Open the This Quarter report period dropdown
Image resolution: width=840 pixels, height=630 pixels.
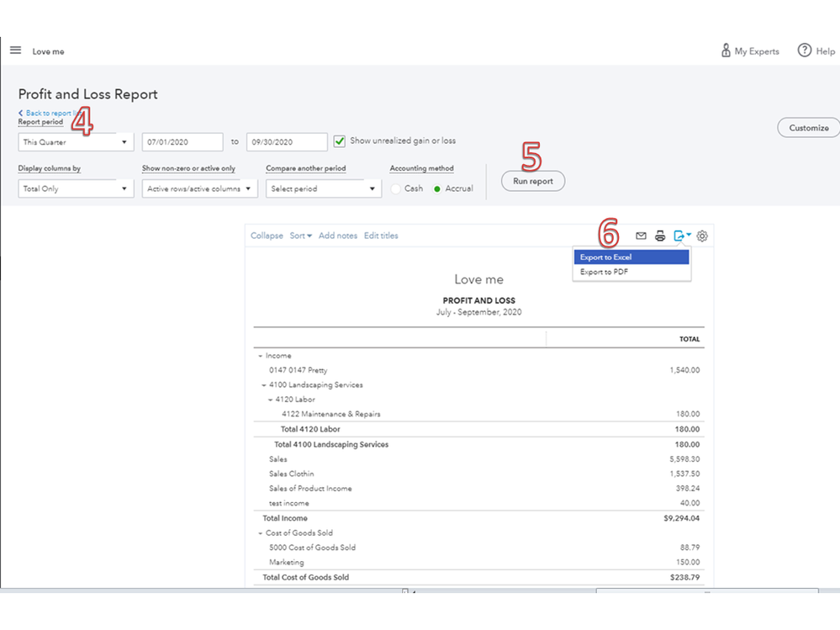coord(76,142)
